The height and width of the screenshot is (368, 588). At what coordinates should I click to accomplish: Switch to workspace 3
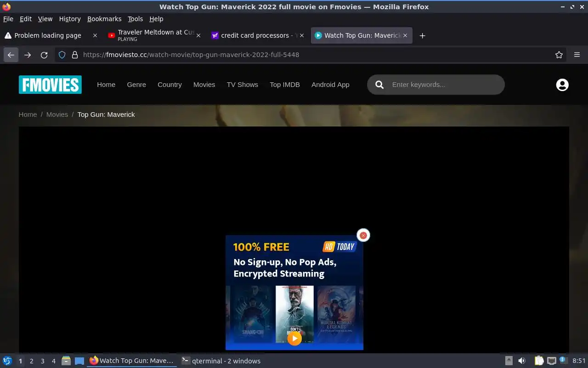[42, 361]
